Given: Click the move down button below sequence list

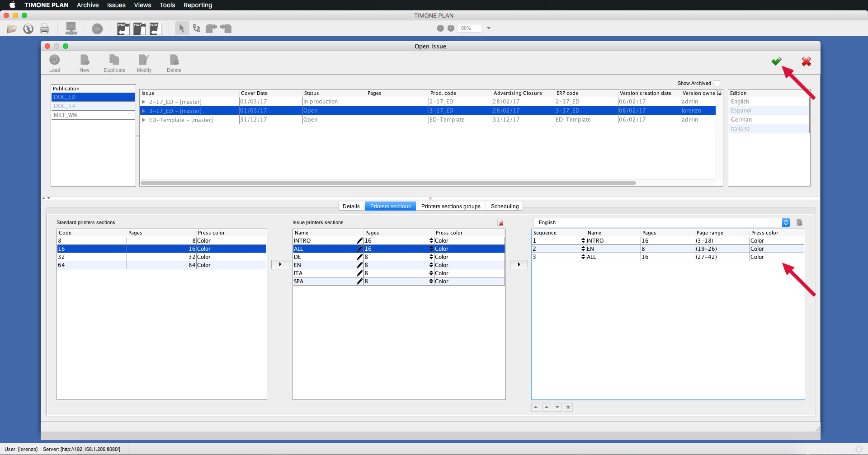Looking at the screenshot, I should tap(557, 407).
